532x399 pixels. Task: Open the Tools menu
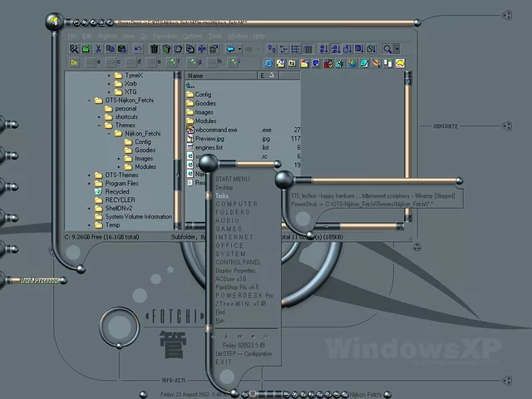point(214,37)
